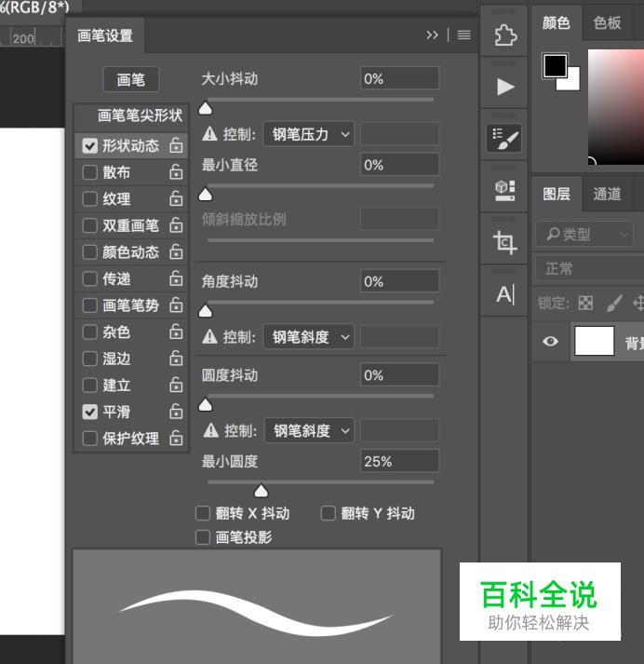Click the 角度抖动 slider handle
Viewport: 644px width, 664px height.
pyautogui.click(x=206, y=311)
